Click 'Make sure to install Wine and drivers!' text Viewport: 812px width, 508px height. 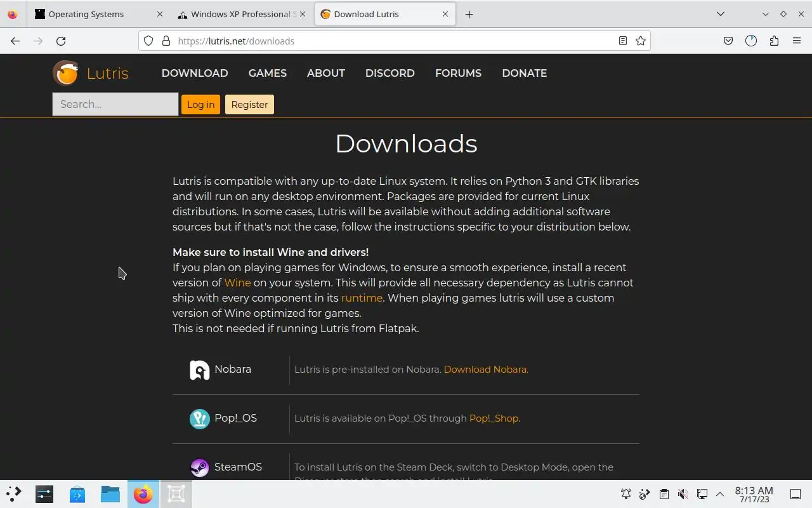[x=270, y=252]
